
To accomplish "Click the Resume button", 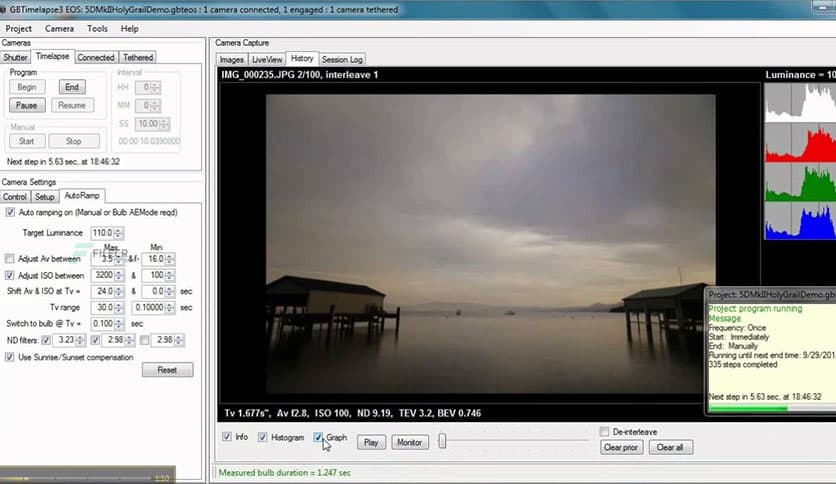I will 72,106.
